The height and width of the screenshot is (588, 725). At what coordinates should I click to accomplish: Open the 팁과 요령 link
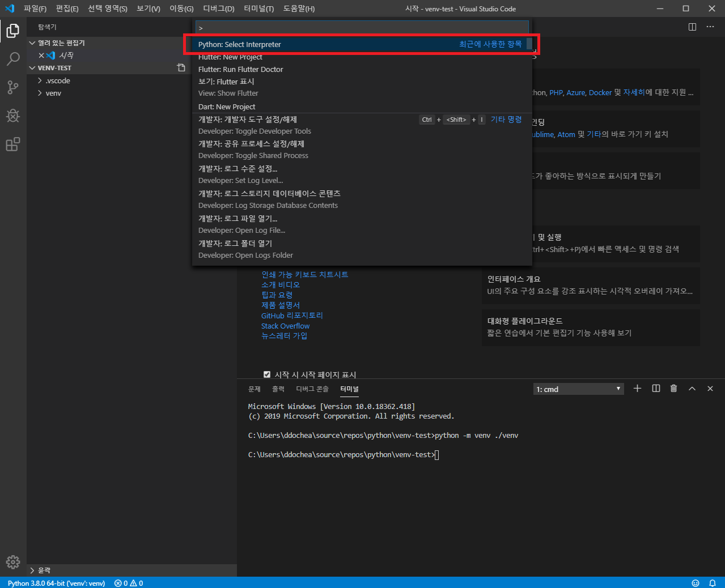tap(277, 295)
